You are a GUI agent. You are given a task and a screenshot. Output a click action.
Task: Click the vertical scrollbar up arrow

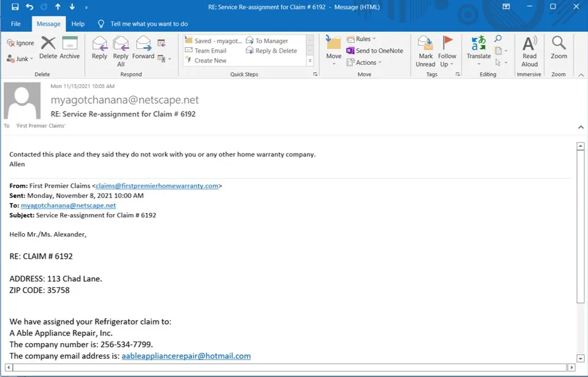[x=581, y=146]
